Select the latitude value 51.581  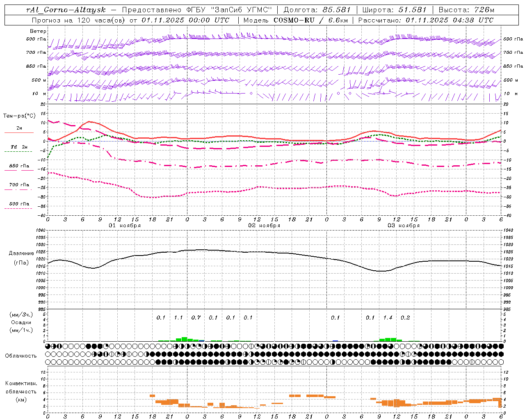click(x=412, y=10)
